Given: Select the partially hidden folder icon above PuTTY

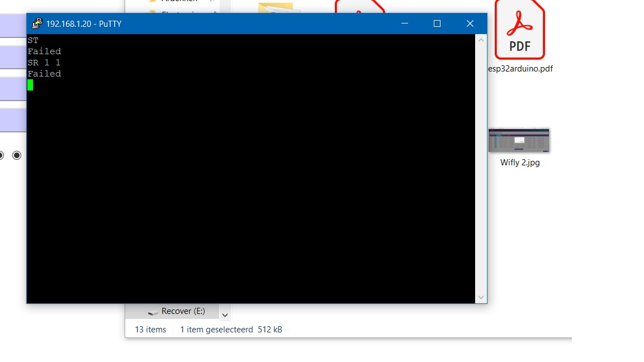Looking at the screenshot, I should 276,7.
